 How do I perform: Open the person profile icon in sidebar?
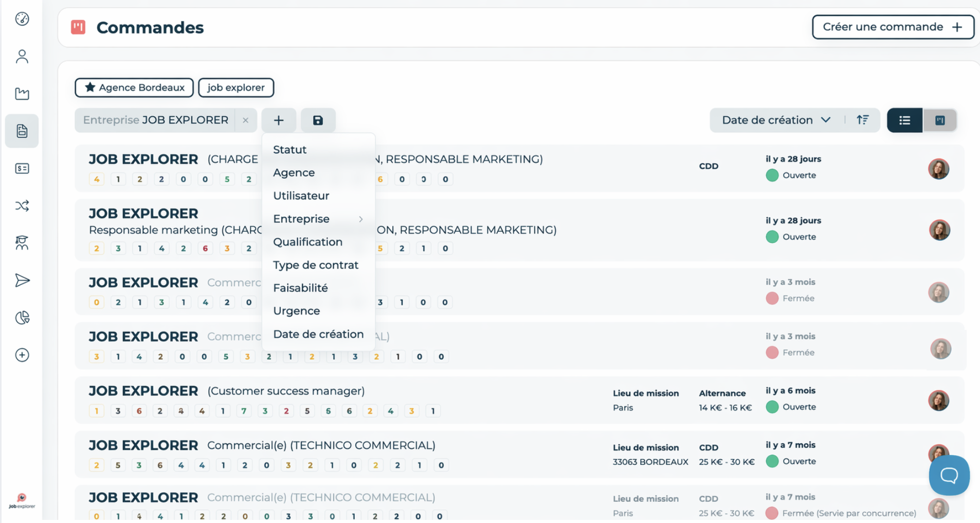[22, 56]
